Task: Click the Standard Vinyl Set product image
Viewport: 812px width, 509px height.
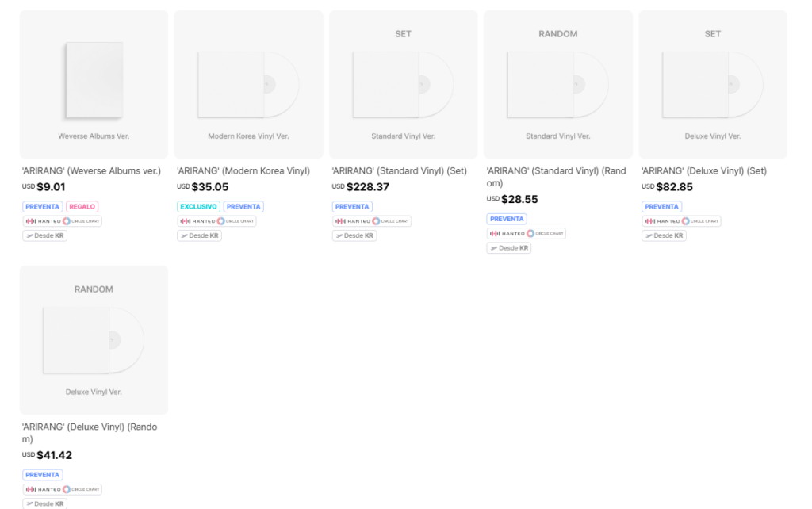Action: (403, 83)
